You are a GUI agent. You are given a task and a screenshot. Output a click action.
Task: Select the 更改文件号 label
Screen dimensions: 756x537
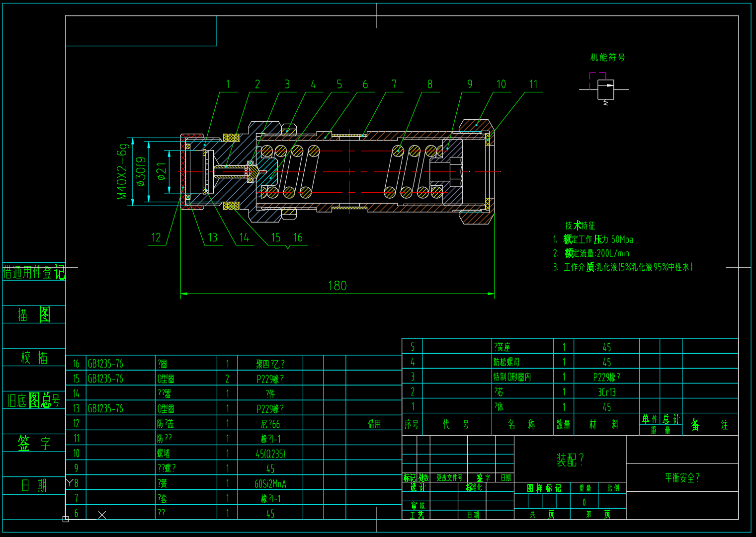[x=449, y=477]
